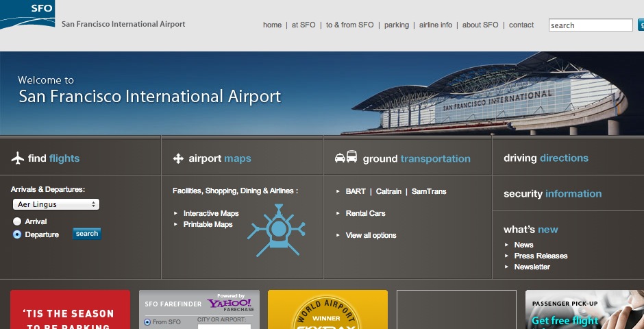The height and width of the screenshot is (329, 644).
Task: Open the Rental Cars link
Action: [366, 213]
